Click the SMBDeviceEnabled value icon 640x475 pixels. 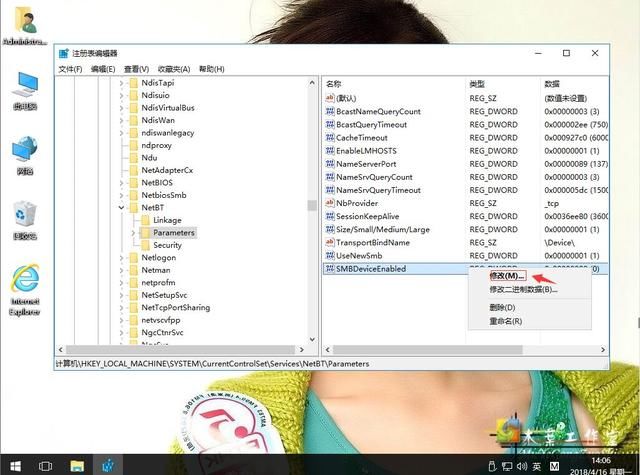330,268
